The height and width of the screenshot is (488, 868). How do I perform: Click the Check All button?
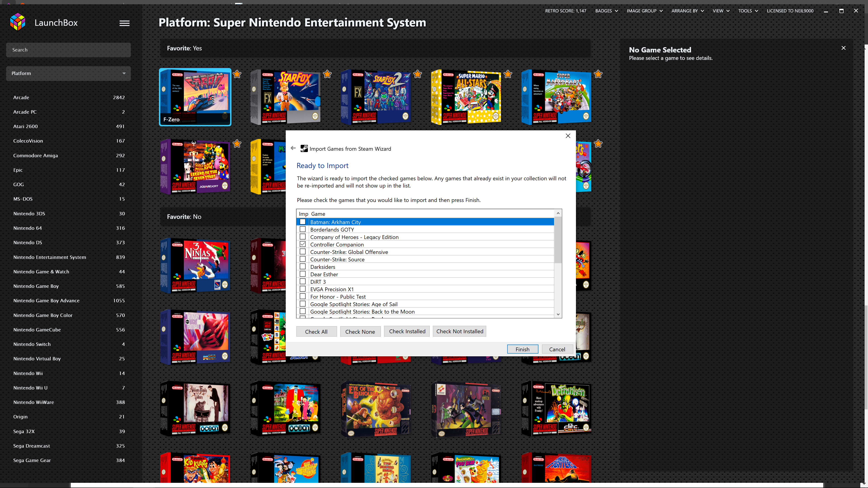[316, 331]
